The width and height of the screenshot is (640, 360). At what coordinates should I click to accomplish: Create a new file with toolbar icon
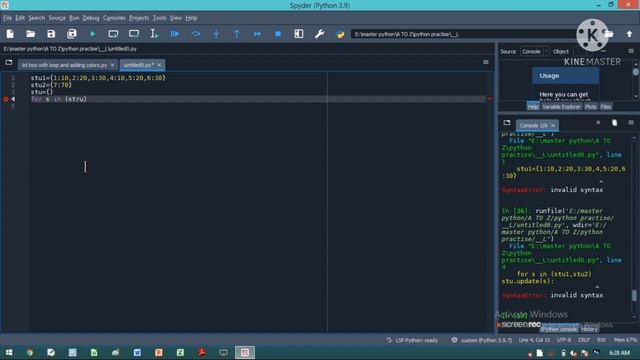[x=10, y=34]
